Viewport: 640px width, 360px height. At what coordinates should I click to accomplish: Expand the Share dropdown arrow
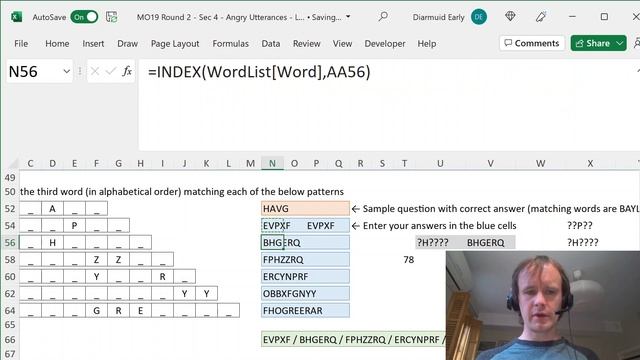point(620,43)
